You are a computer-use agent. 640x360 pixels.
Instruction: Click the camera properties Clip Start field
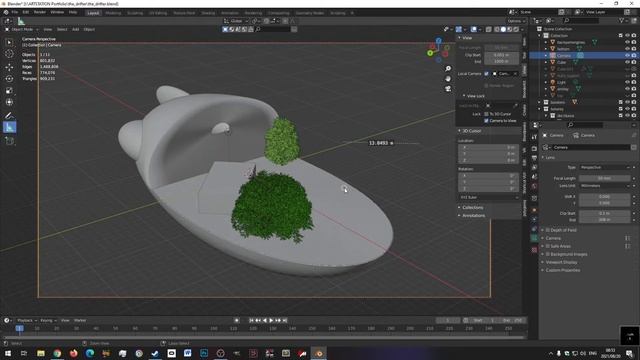pyautogui.click(x=605, y=213)
